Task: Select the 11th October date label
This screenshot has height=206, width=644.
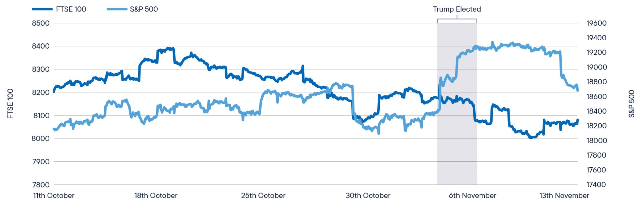Action: pyautogui.click(x=54, y=196)
